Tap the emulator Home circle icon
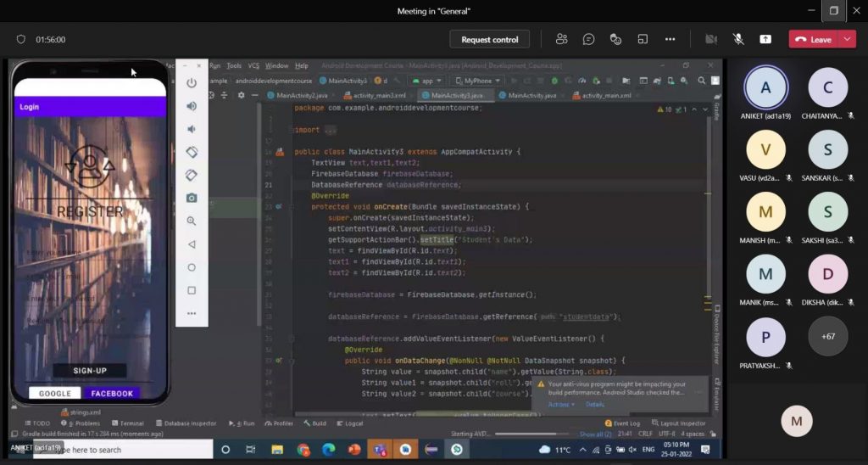This screenshot has height=465, width=868. [x=192, y=267]
